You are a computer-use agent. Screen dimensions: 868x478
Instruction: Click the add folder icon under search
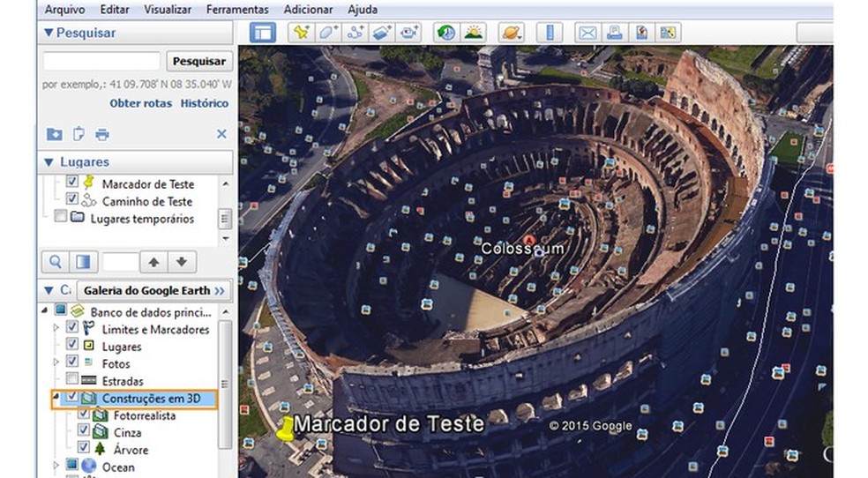(55, 134)
